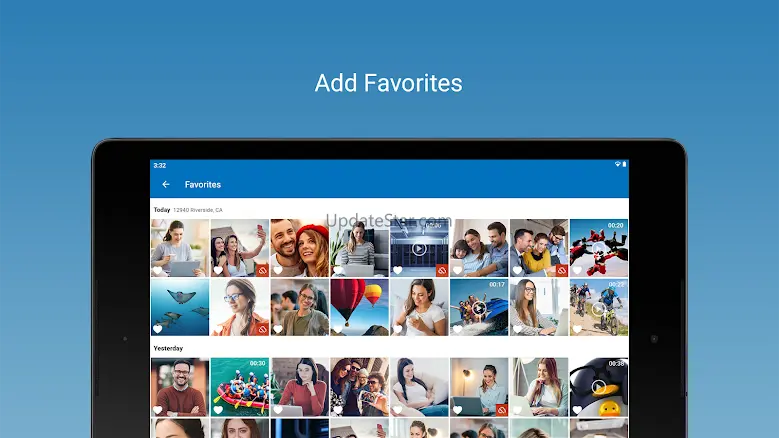
Task: Unfavorite the two-women selfie photo heart
Action: click(218, 271)
